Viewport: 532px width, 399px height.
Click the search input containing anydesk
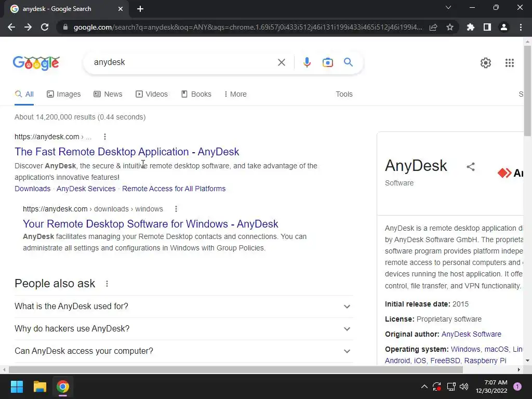click(x=183, y=62)
